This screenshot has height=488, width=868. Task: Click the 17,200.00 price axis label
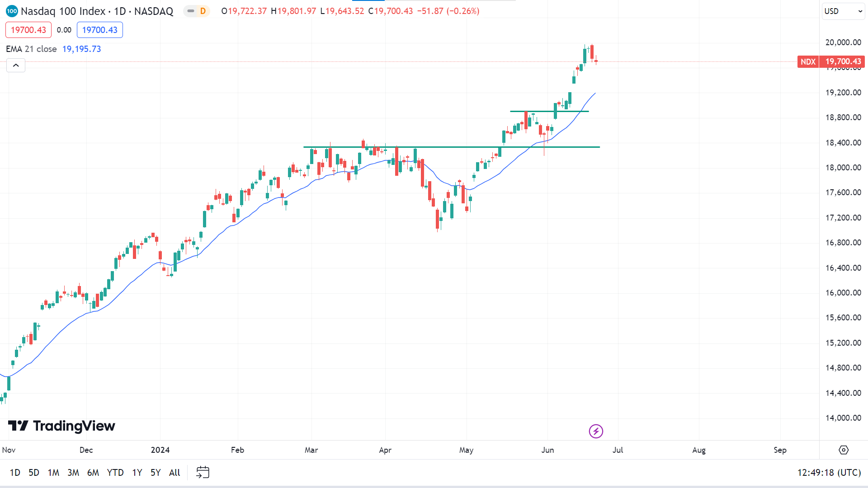[843, 218]
